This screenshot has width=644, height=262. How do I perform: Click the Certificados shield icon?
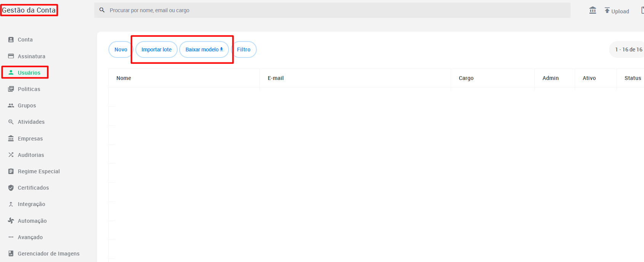pyautogui.click(x=11, y=188)
